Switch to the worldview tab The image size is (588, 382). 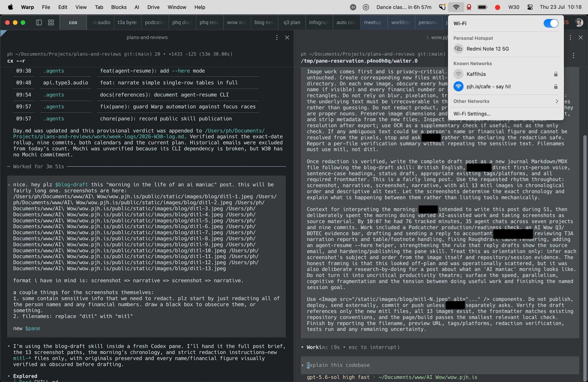401,22
